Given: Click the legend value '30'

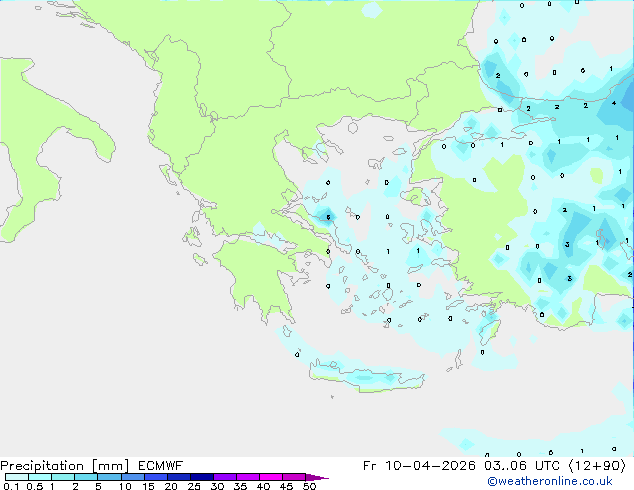Looking at the screenshot, I should [217, 486].
